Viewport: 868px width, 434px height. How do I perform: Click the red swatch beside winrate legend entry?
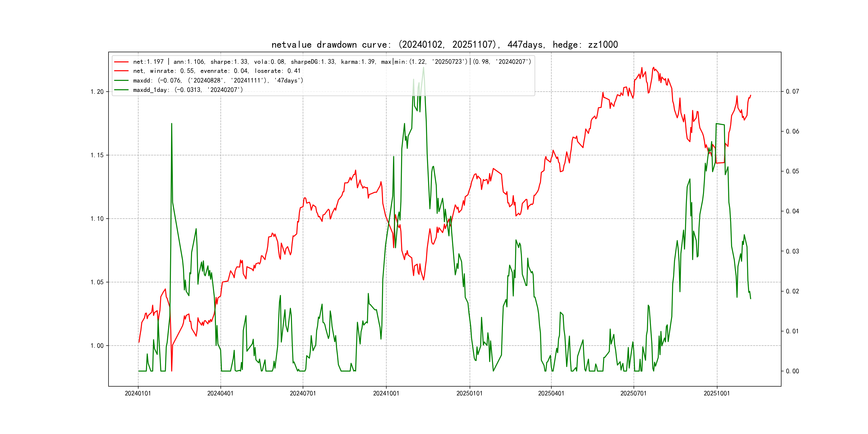pyautogui.click(x=121, y=71)
